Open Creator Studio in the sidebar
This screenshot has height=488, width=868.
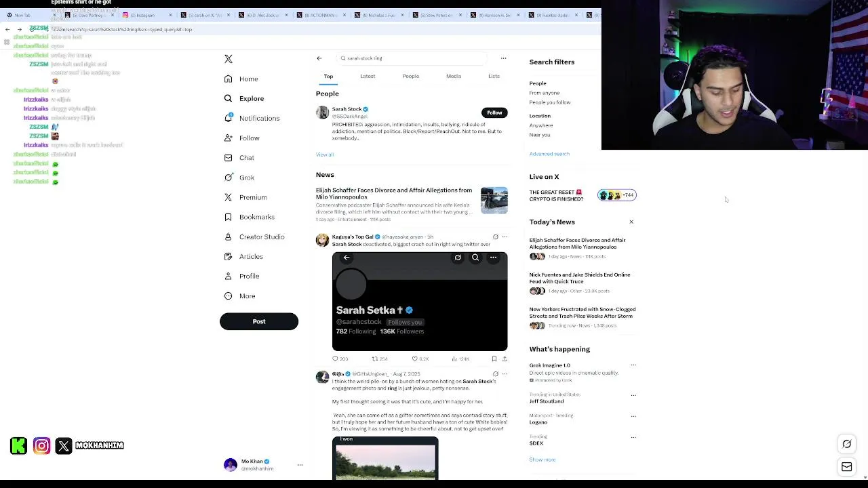pos(254,237)
